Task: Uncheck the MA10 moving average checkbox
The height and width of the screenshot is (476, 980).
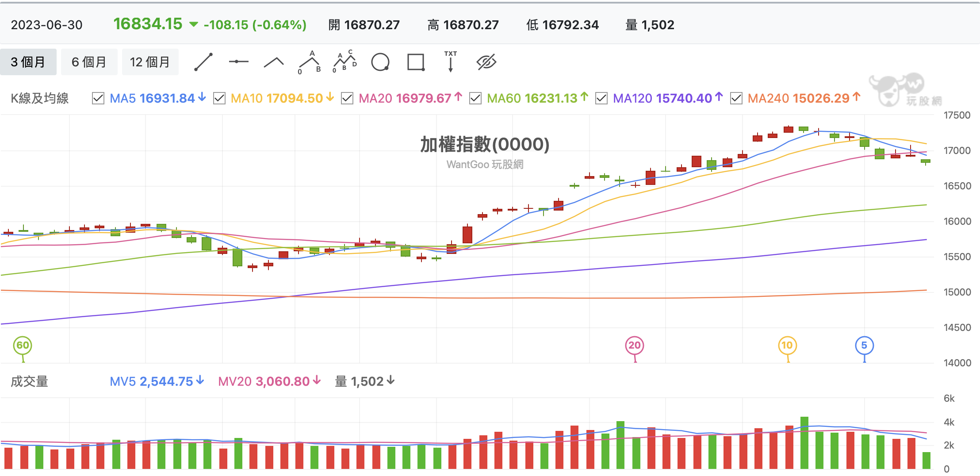Action: pos(219,98)
